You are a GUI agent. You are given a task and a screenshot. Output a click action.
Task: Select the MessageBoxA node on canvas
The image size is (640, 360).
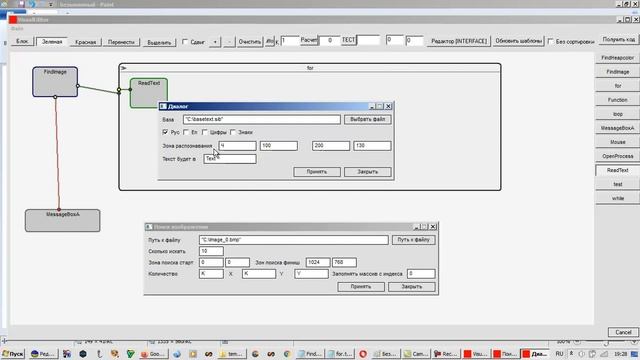[62, 221]
